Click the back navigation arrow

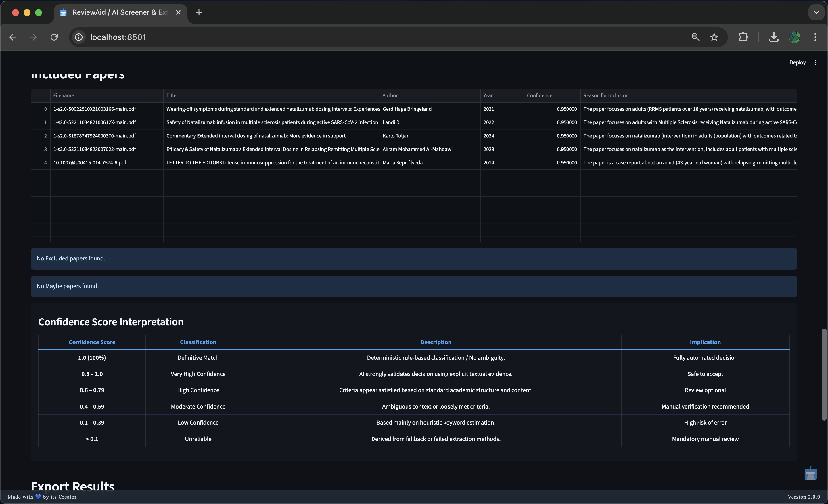point(13,37)
